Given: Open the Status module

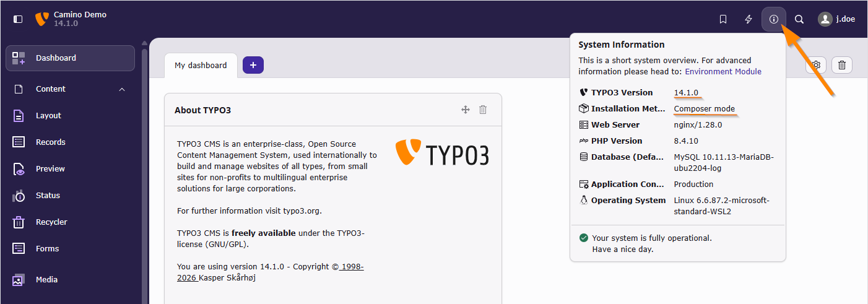Looking at the screenshot, I should point(70,196).
